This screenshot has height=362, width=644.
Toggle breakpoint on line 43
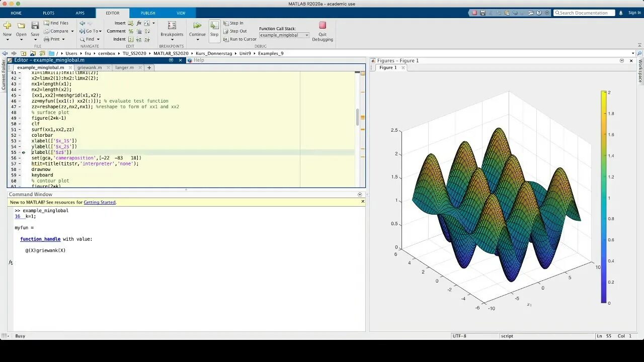20,84
